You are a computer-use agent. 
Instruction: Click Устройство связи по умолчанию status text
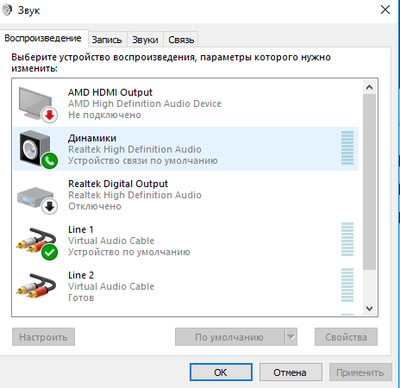coord(143,161)
